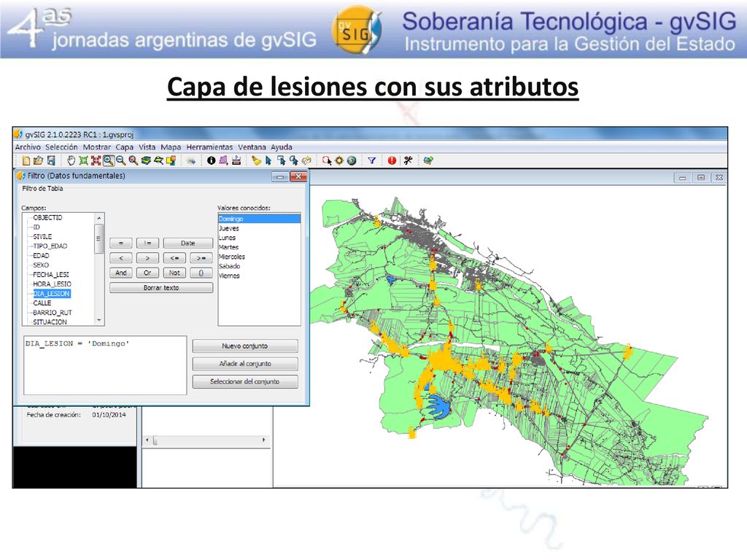Click the equals (=) operator button
747x560 pixels.
121,244
